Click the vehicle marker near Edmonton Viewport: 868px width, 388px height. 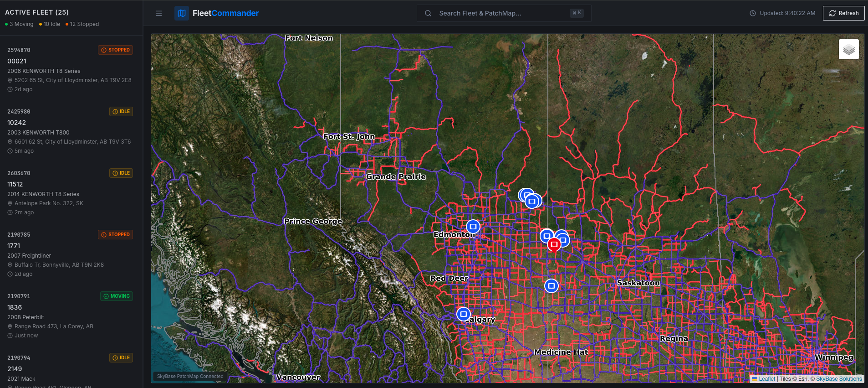click(473, 226)
